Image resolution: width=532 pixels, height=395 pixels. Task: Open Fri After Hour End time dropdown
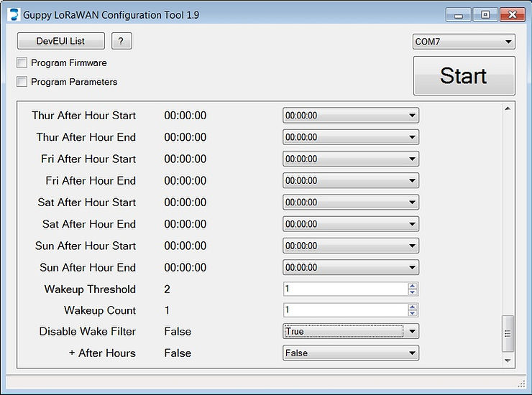[351, 180]
